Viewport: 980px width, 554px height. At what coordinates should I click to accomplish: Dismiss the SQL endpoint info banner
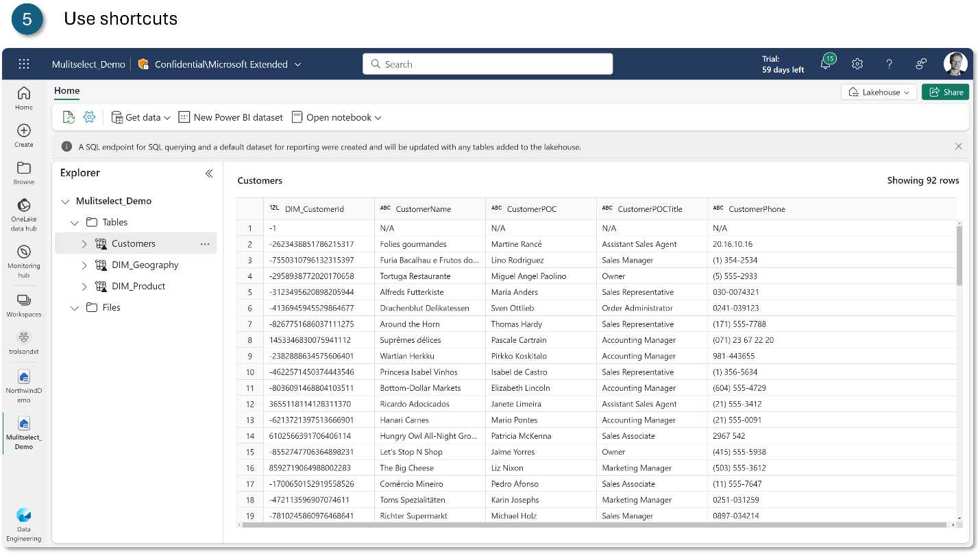pyautogui.click(x=959, y=146)
